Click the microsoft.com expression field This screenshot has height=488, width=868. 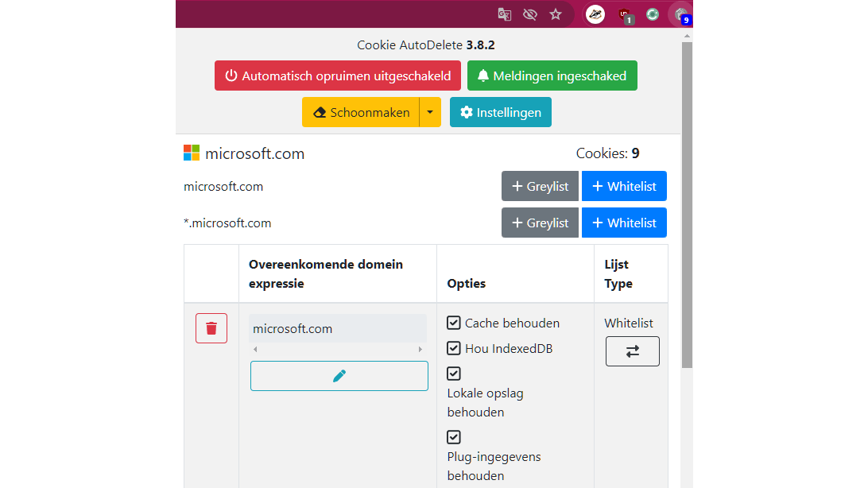pos(338,329)
